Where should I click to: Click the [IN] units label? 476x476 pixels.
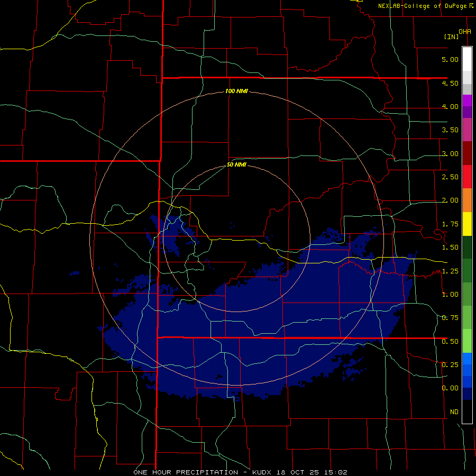pos(452,36)
